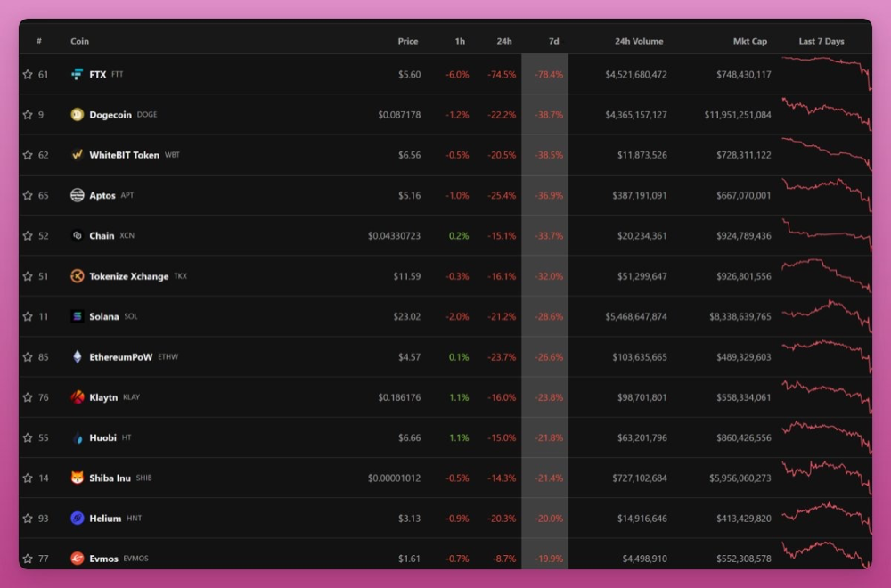This screenshot has width=891, height=588.
Task: Click the Shiba Inu logo icon
Action: (x=78, y=478)
